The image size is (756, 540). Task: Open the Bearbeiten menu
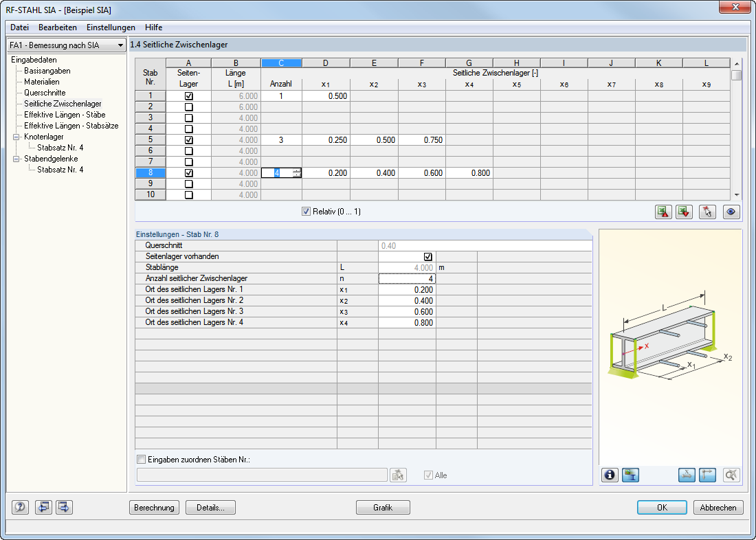[x=58, y=27]
